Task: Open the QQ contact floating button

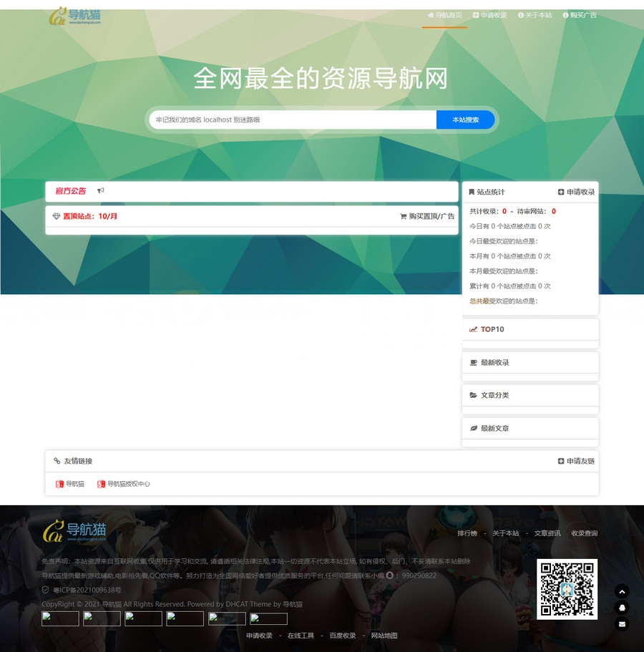Action: (622, 608)
